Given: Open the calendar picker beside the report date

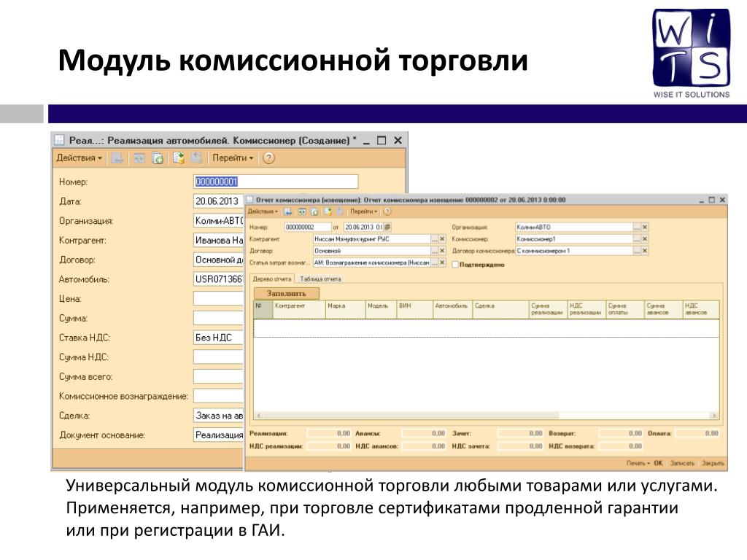Looking at the screenshot, I should [387, 227].
